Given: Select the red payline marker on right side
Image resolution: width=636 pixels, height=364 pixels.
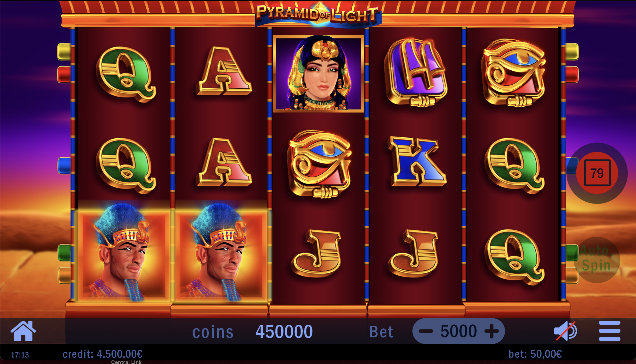Looking at the screenshot, I should click(x=572, y=74).
